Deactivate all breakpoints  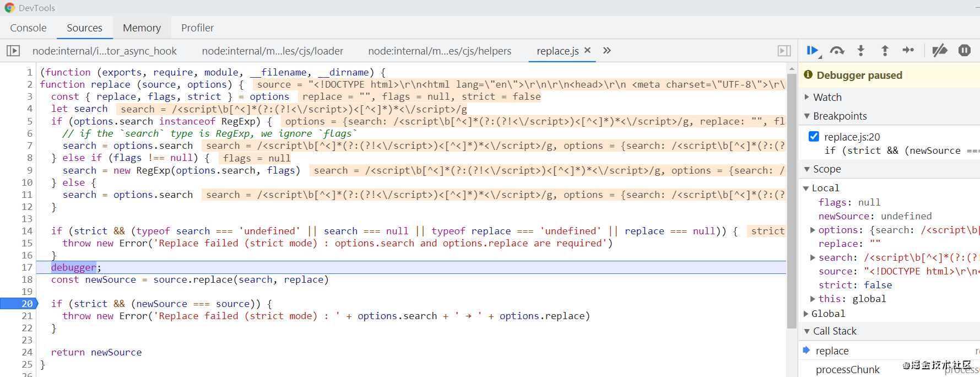point(939,51)
